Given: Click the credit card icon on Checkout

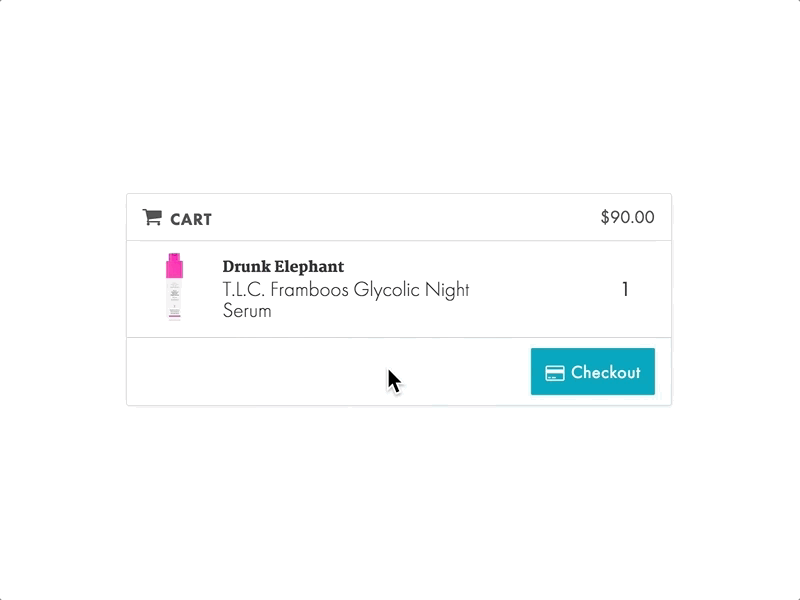Looking at the screenshot, I should [x=555, y=373].
